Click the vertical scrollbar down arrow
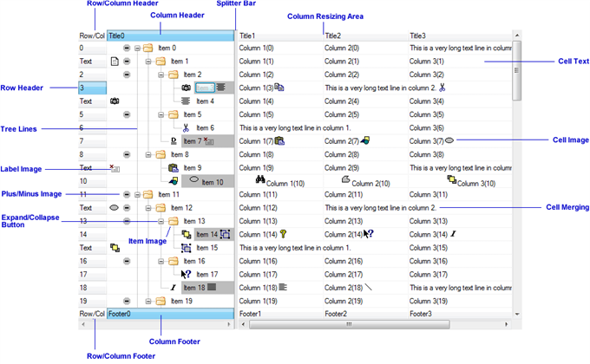This screenshot has height=364, width=590. pos(517,314)
